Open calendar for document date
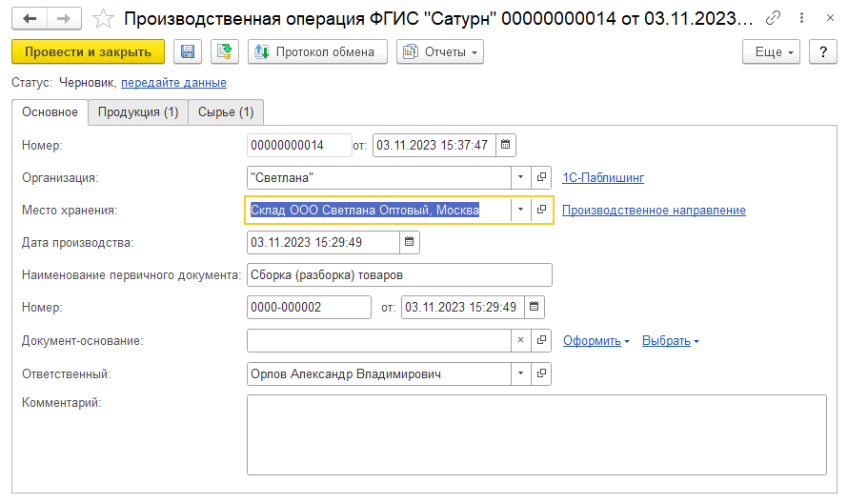 506,145
